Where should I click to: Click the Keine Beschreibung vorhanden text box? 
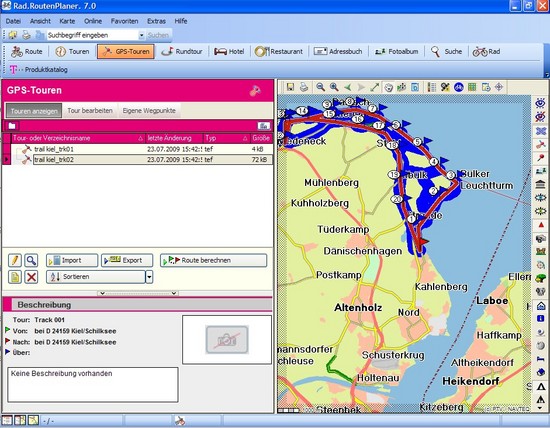point(93,385)
